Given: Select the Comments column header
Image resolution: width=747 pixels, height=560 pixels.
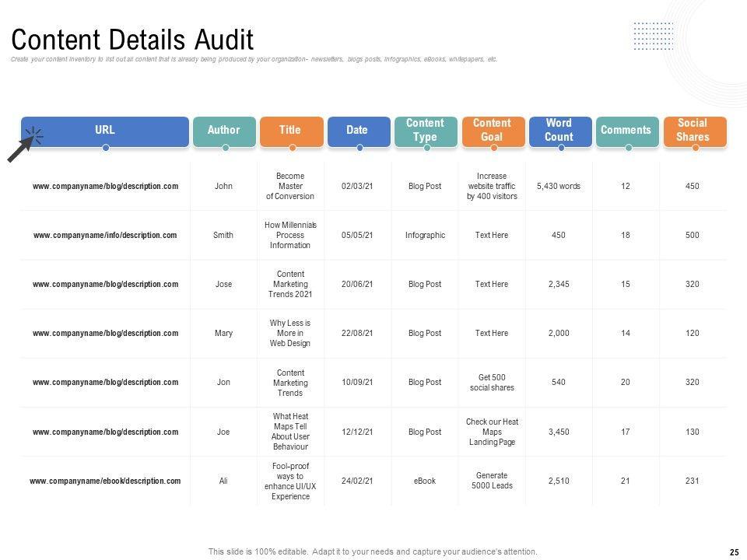Looking at the screenshot, I should click(x=627, y=131).
